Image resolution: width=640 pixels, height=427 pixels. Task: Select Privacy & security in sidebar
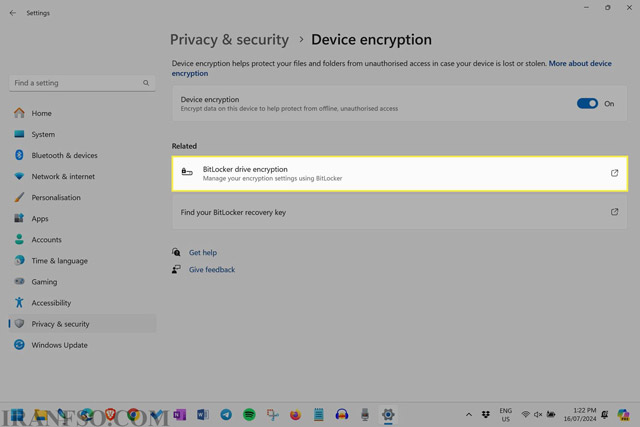(82, 324)
